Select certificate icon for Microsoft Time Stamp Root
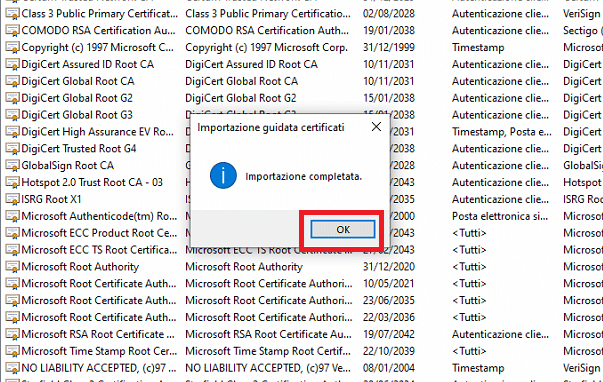This screenshot has width=603, height=382. coord(12,351)
